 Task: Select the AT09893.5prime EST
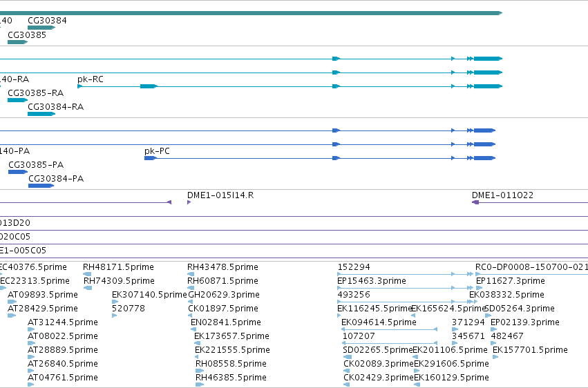coord(12,302)
